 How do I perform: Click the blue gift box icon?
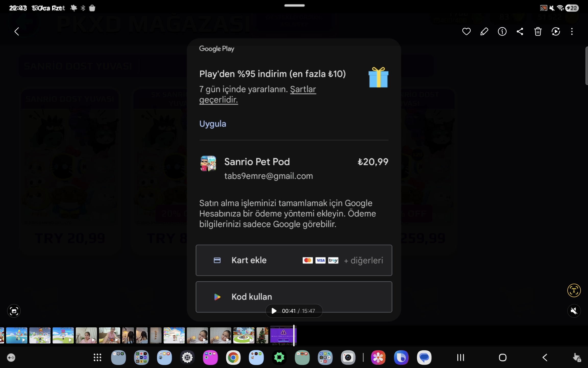click(x=378, y=77)
